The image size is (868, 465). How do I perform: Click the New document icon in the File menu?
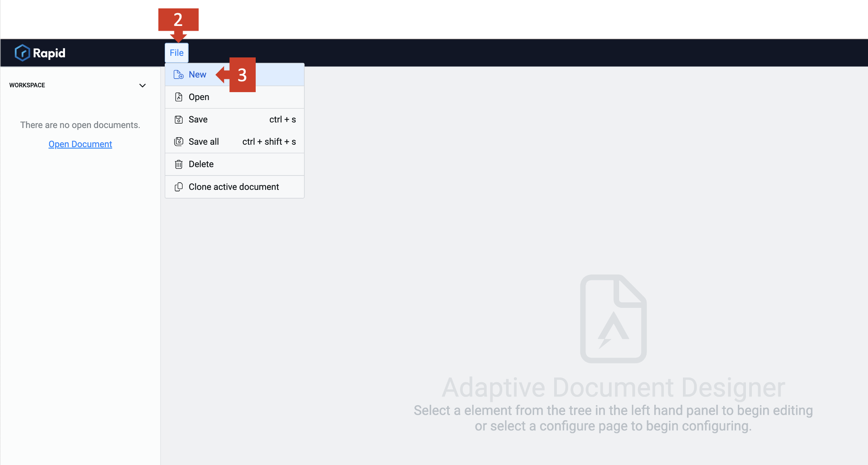point(178,74)
